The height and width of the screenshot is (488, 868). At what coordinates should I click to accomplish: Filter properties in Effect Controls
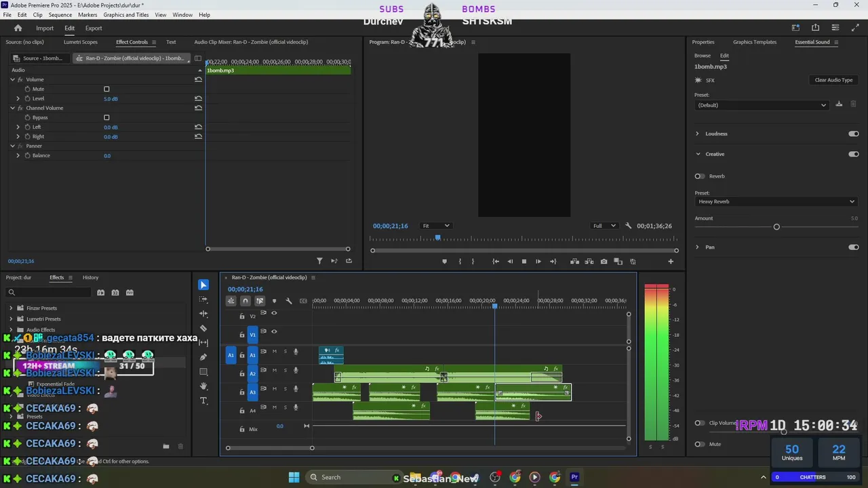(x=319, y=261)
